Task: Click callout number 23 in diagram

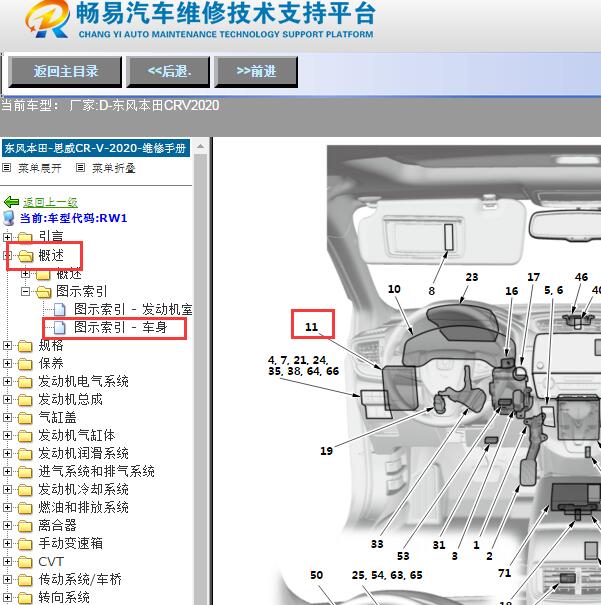Action: click(472, 277)
